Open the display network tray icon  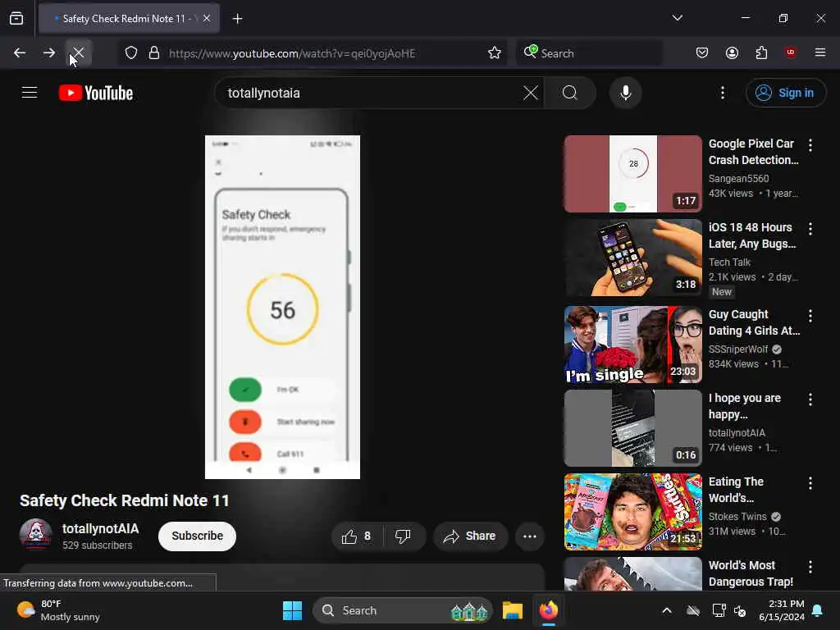point(719,610)
